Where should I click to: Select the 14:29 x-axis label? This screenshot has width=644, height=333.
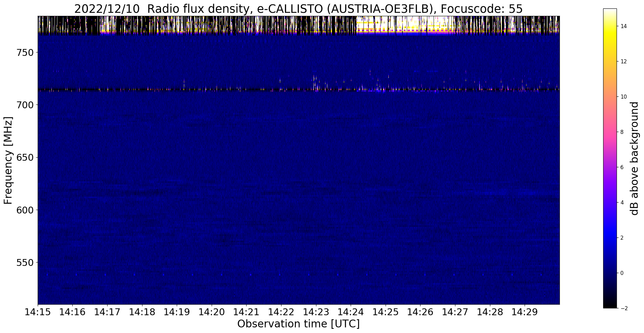click(525, 312)
